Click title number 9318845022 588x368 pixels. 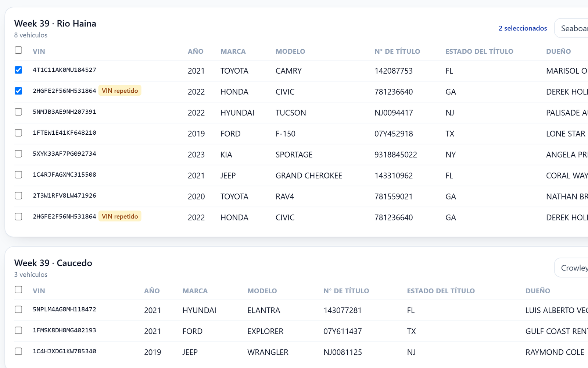tap(396, 155)
